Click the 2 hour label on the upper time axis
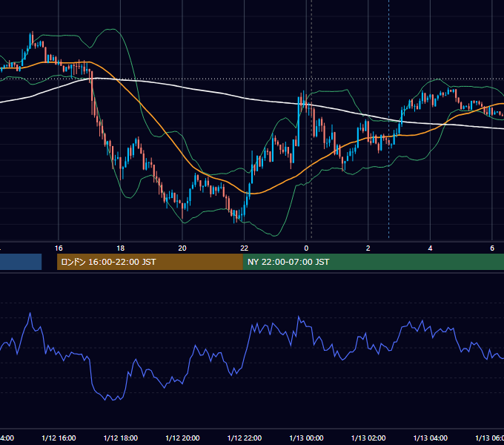Screen dimensions: 504x445 (x=368, y=248)
